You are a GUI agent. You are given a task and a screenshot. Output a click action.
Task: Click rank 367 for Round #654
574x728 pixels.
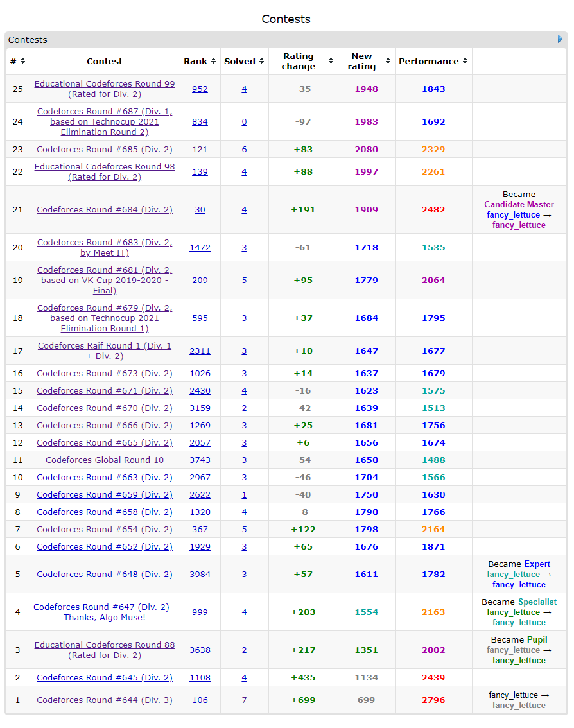[x=200, y=529]
